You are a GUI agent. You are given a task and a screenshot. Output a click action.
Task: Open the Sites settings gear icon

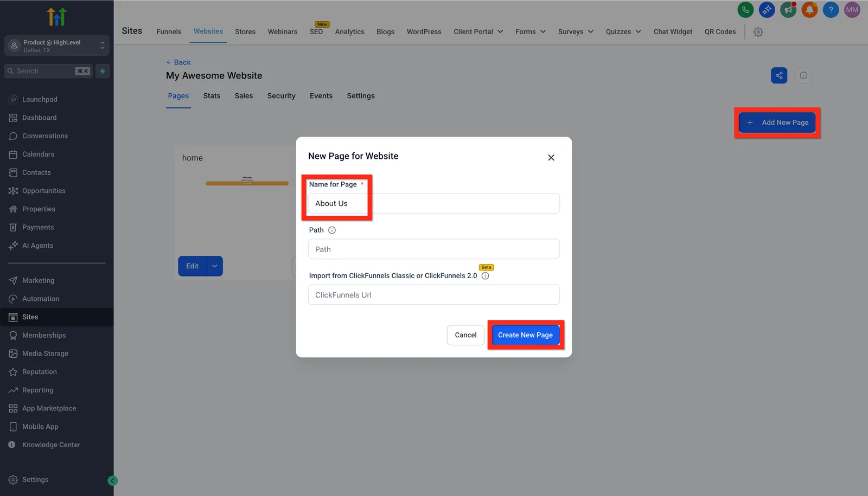click(758, 32)
